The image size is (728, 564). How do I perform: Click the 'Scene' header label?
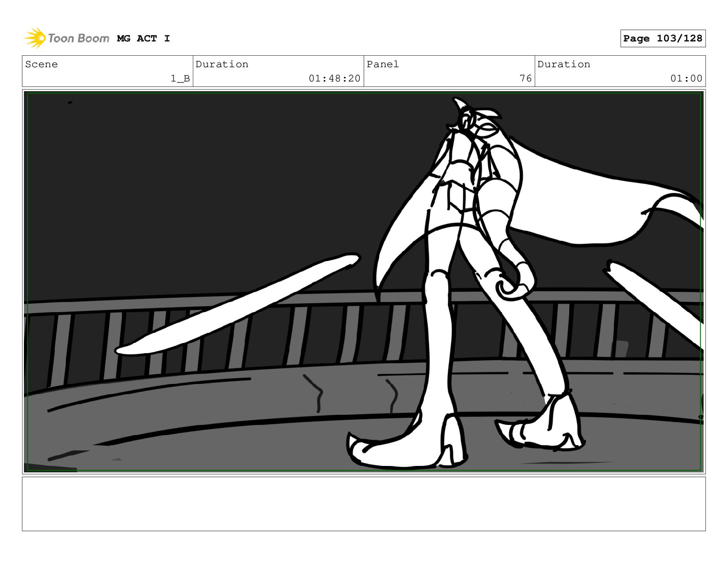[41, 64]
